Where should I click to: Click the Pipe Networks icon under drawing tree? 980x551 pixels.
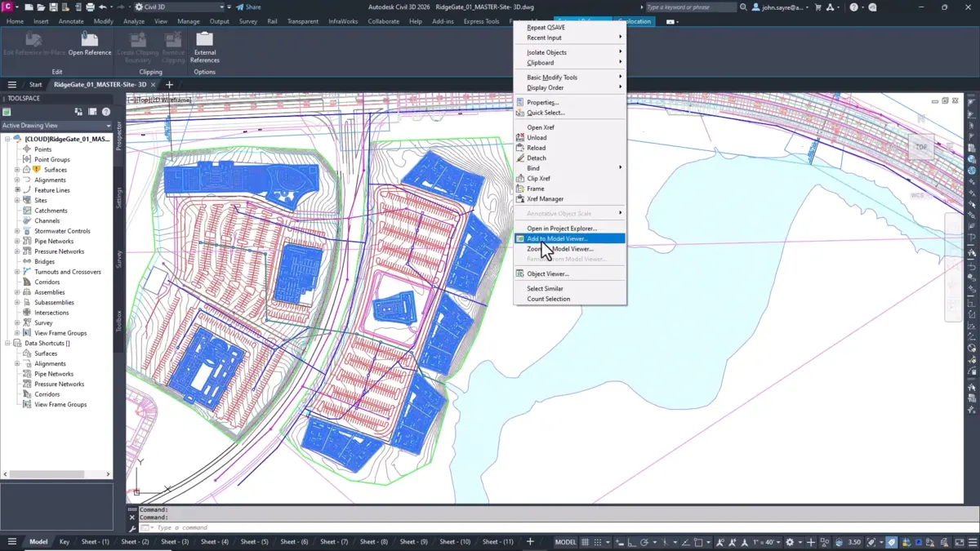click(27, 241)
